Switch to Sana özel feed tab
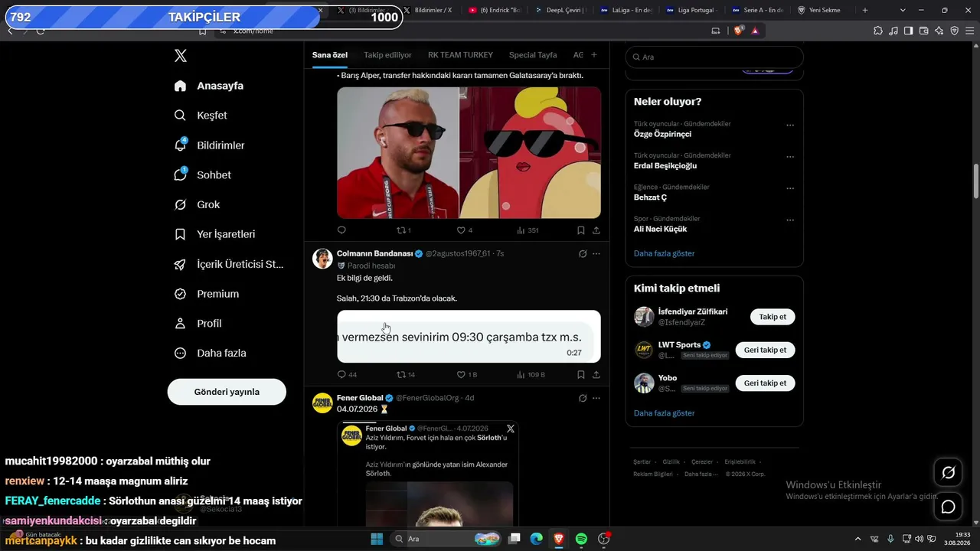This screenshot has height=551, width=980. point(330,55)
